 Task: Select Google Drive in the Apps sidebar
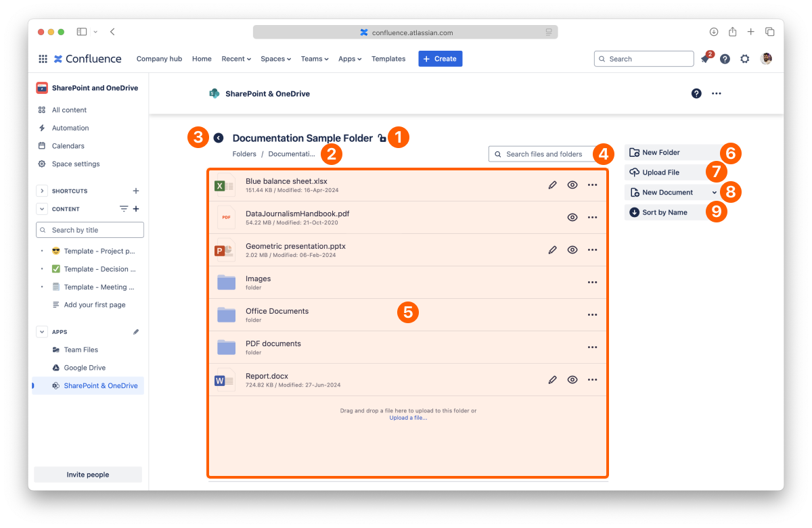tap(85, 368)
